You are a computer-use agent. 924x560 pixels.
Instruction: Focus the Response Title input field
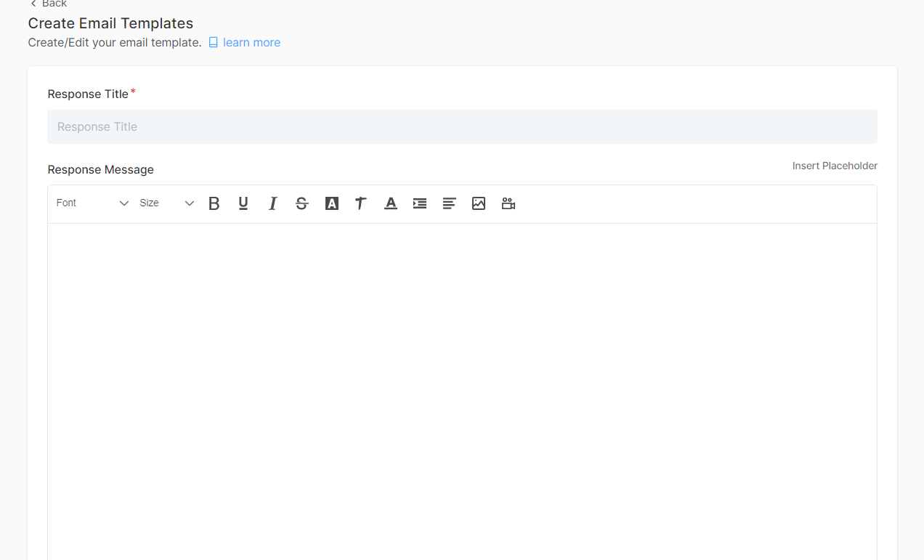tap(462, 126)
